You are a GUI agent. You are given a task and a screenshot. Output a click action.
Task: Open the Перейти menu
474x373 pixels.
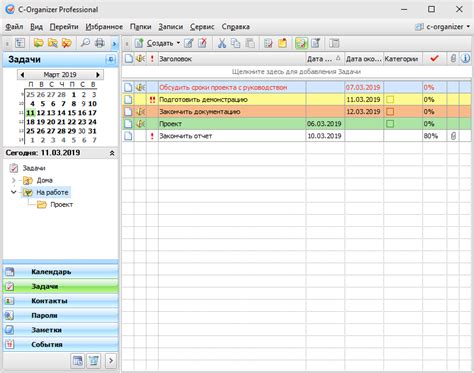click(64, 27)
